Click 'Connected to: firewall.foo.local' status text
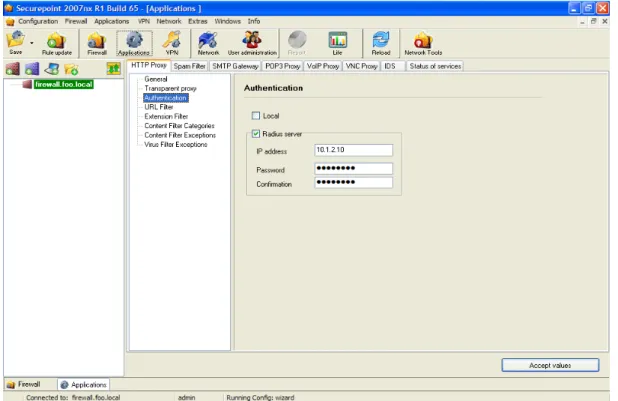This screenshot has width=618, height=401. (x=73, y=397)
